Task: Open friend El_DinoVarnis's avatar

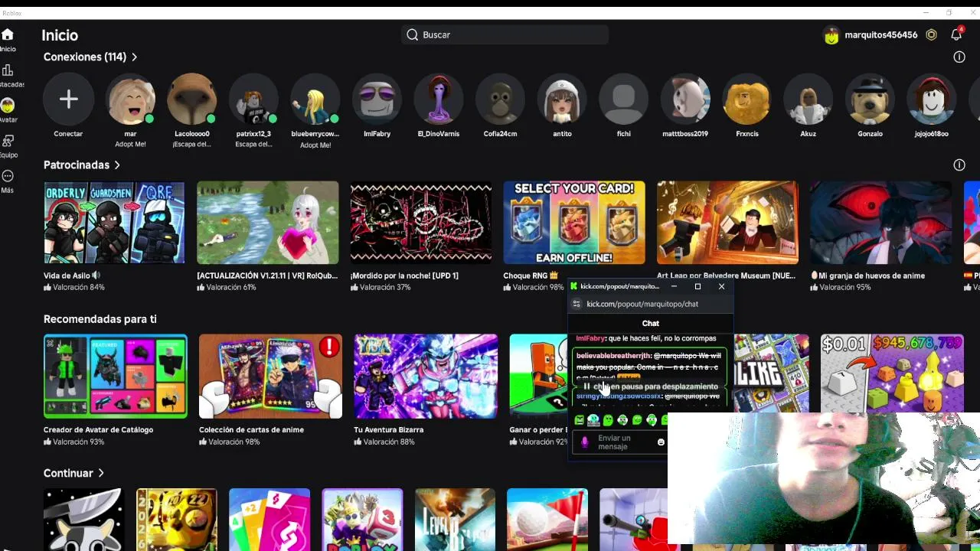Action: click(439, 99)
